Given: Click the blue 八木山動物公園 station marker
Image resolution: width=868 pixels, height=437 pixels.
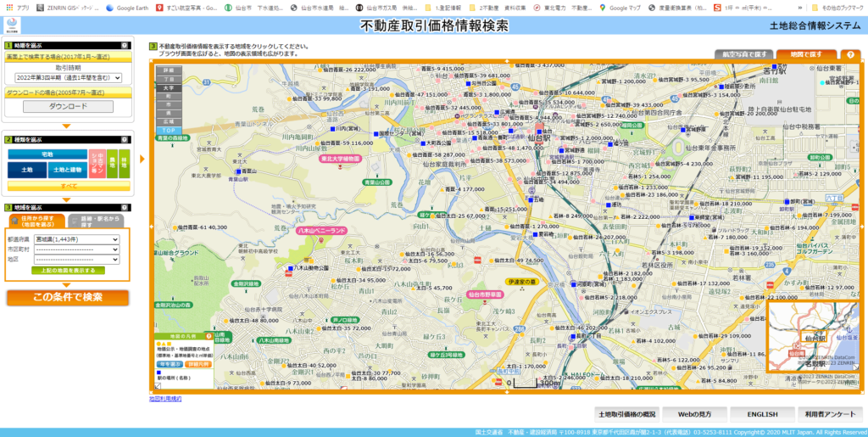Looking at the screenshot, I should [290, 268].
